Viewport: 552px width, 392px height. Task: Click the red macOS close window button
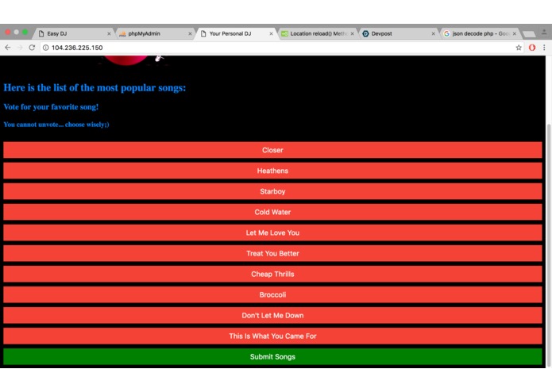(x=8, y=32)
